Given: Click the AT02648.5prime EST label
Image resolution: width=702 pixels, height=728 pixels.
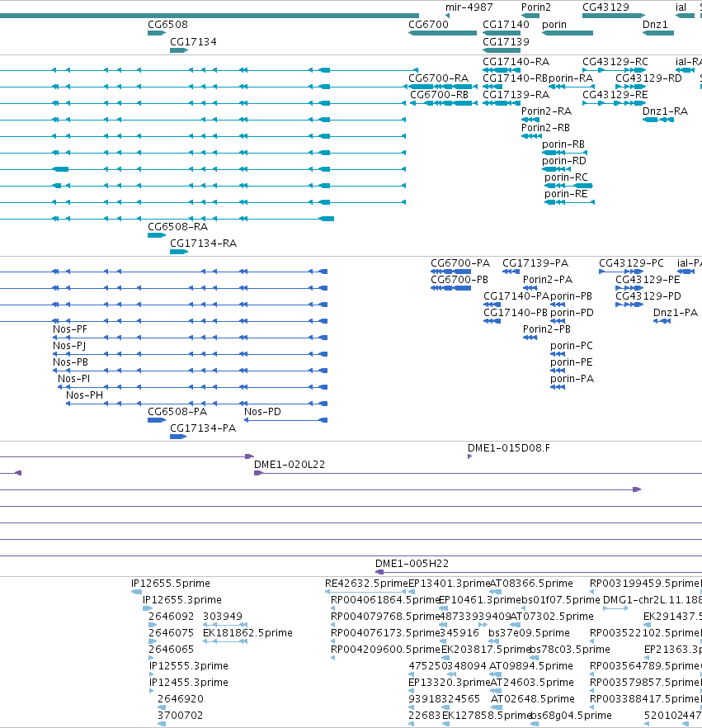Looking at the screenshot, I should (533, 699).
